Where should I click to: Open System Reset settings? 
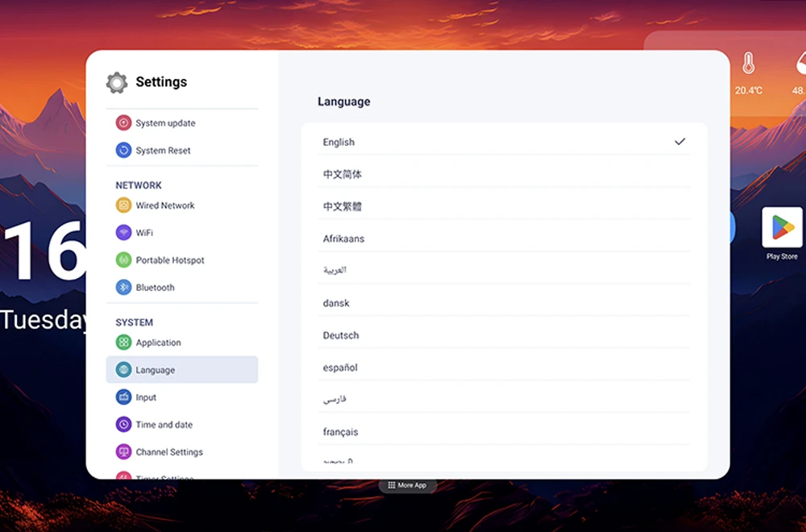(182, 150)
